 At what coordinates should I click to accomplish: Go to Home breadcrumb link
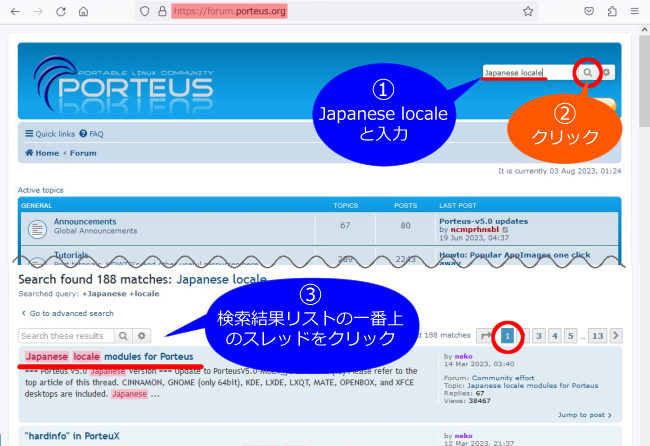[47, 153]
